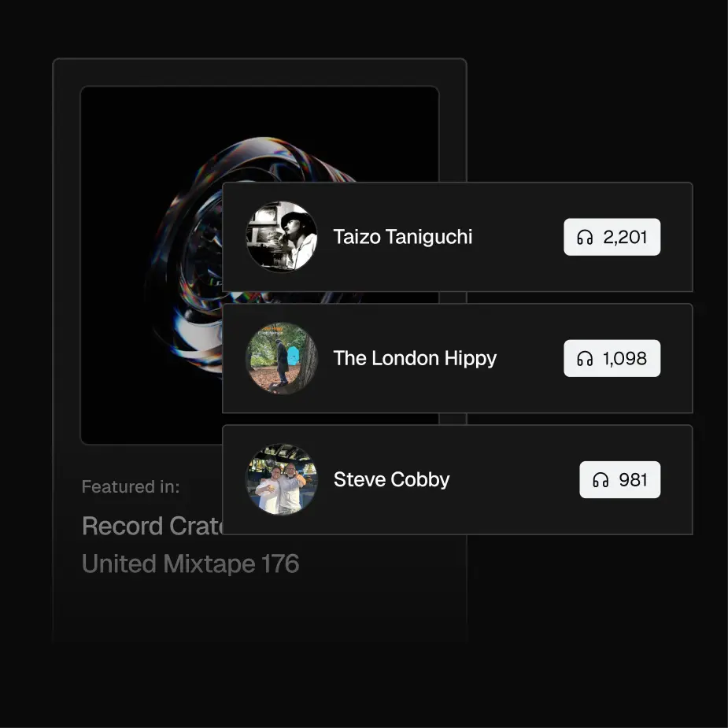Select the Taizo Taniguchi name
This screenshot has height=728, width=728.
[402, 237]
